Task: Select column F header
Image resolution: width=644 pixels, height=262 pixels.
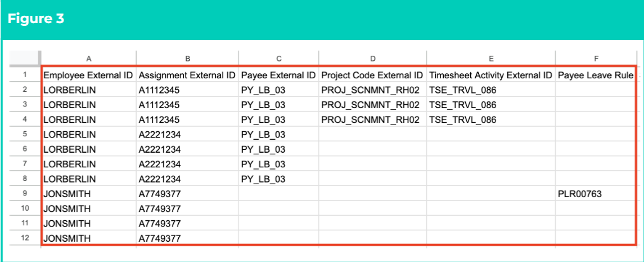Action: point(596,59)
